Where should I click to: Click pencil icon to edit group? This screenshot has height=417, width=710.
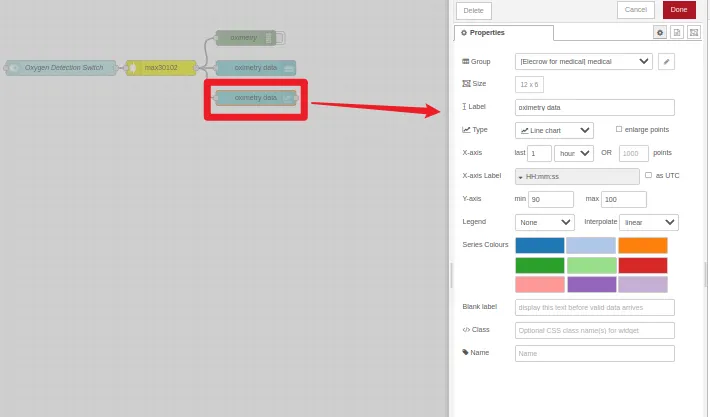[666, 61]
